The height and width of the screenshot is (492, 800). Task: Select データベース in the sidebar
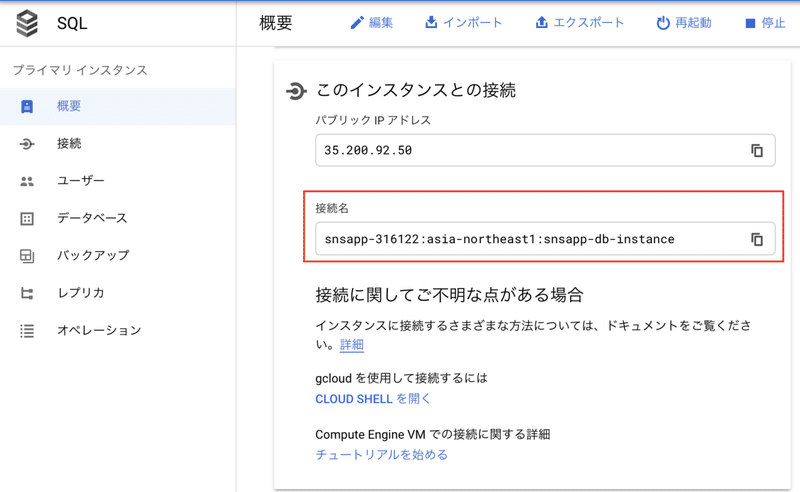118,218
